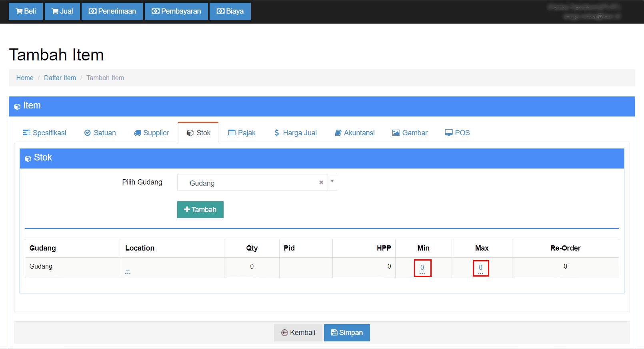
Task: Select the Pajak tab
Action: [x=242, y=133]
